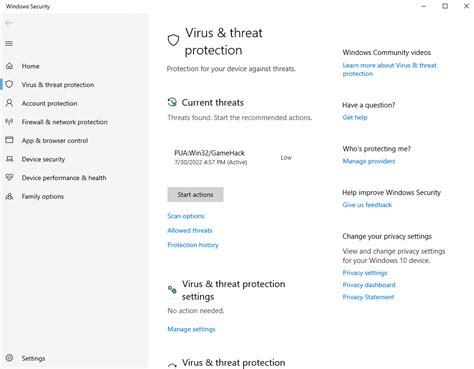Open the Allowed threats link
This screenshot has width=474, height=369.
point(190,230)
